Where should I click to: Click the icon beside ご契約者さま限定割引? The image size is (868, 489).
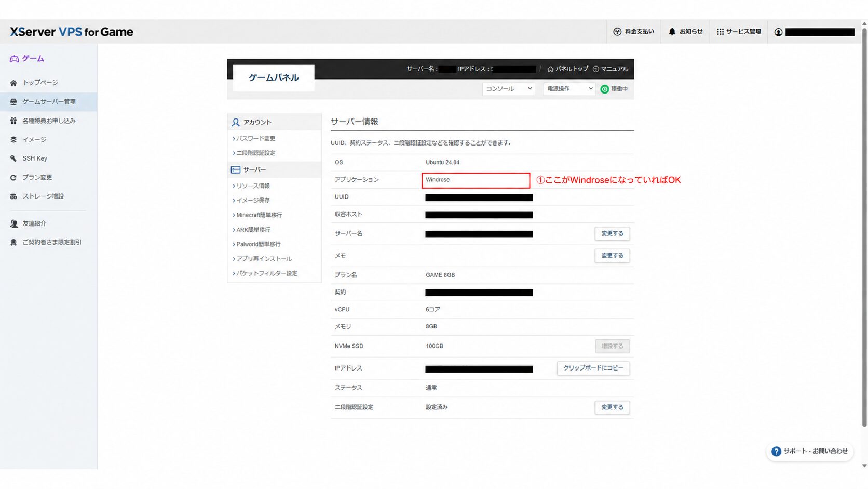(x=13, y=242)
